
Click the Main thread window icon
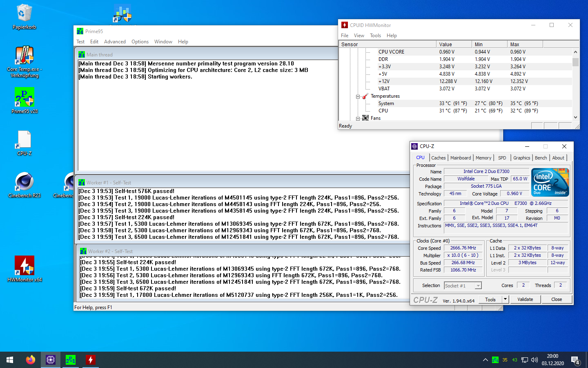click(x=82, y=54)
